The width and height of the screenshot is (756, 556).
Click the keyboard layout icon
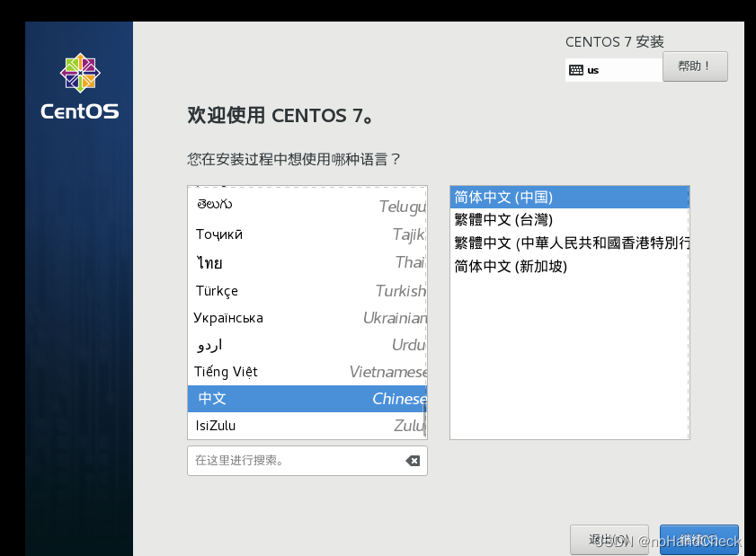[x=575, y=70]
